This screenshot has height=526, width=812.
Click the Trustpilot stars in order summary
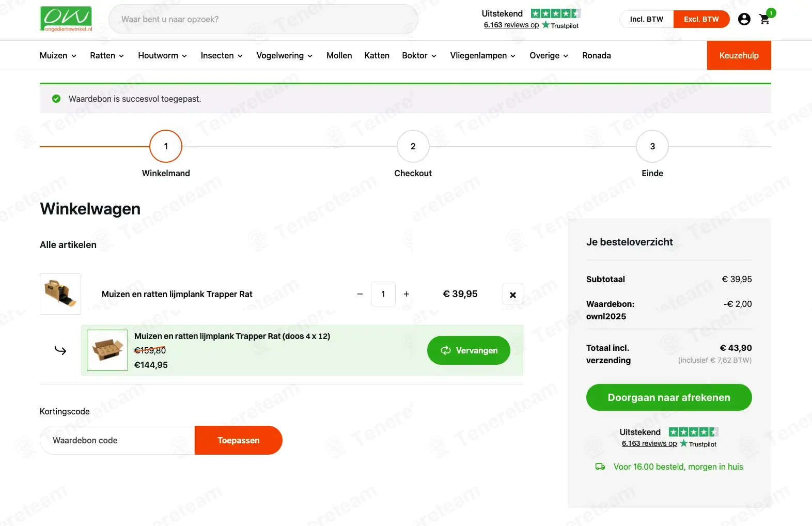693,432
